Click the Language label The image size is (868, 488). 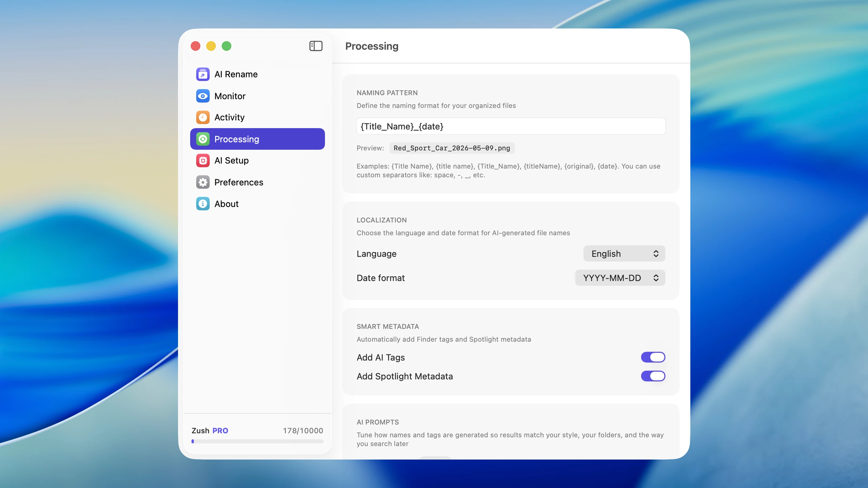pyautogui.click(x=376, y=254)
